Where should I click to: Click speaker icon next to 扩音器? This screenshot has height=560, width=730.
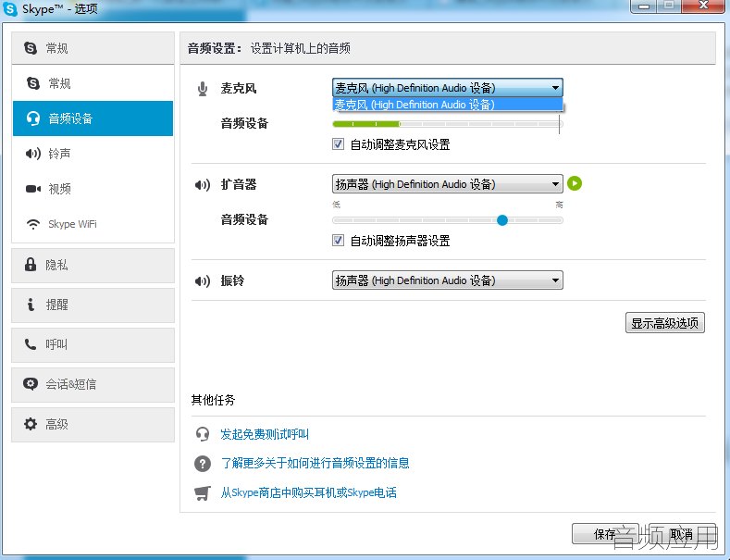[x=203, y=185]
